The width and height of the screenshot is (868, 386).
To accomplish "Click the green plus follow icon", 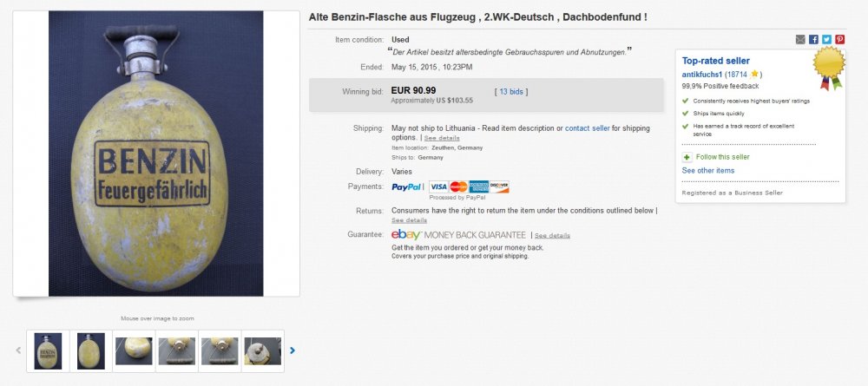I will [x=687, y=157].
